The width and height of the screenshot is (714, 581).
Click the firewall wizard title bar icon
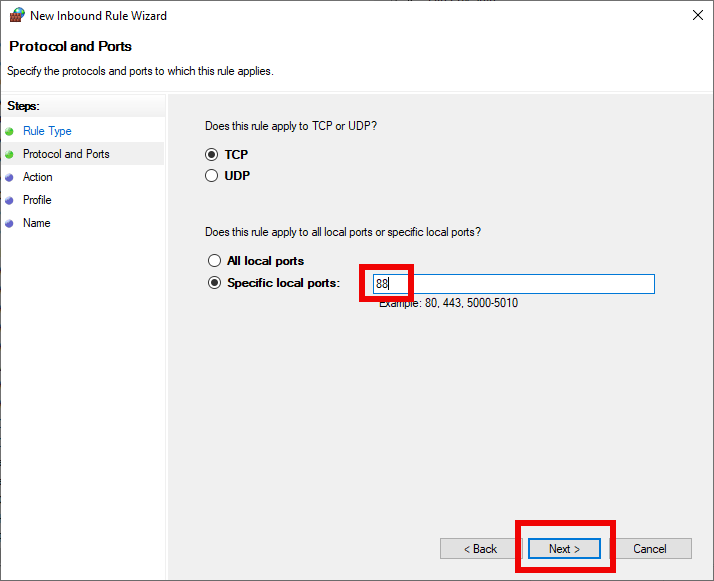coord(17,15)
